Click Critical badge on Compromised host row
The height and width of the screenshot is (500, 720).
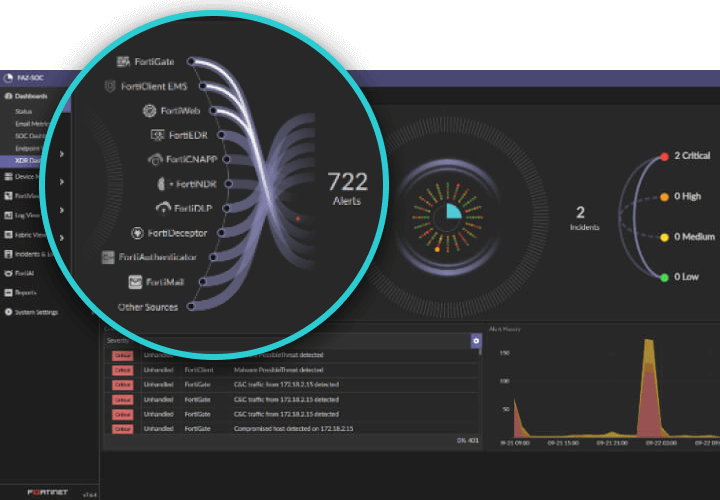[x=122, y=429]
